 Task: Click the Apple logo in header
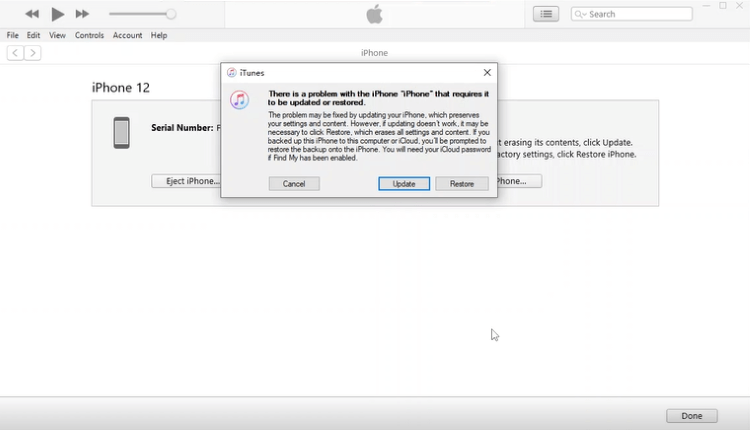[x=375, y=14]
